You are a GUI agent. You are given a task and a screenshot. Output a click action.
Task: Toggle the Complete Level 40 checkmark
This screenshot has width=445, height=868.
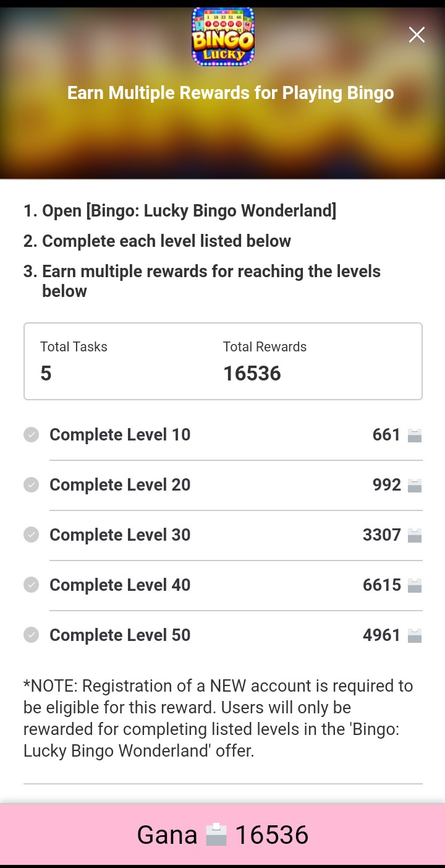pos(31,585)
